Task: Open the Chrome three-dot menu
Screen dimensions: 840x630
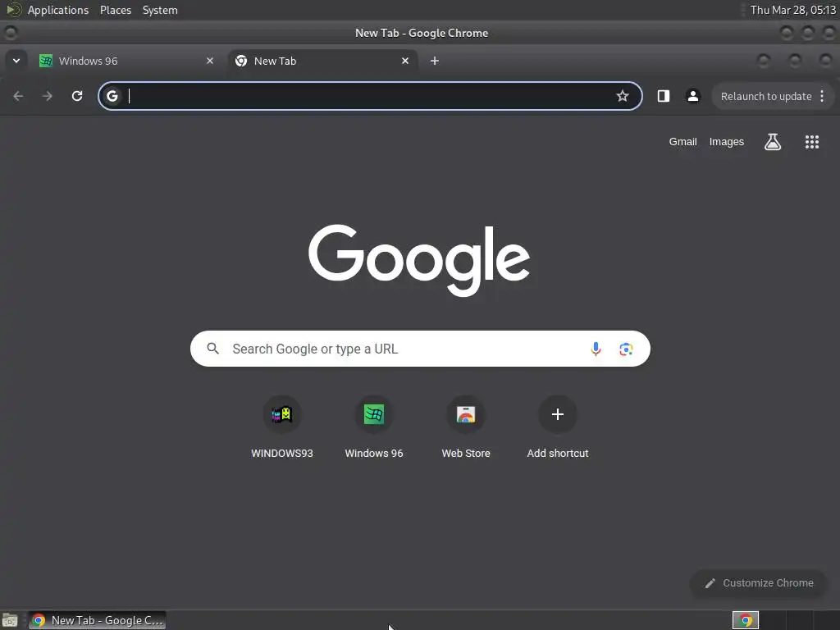Action: click(822, 96)
